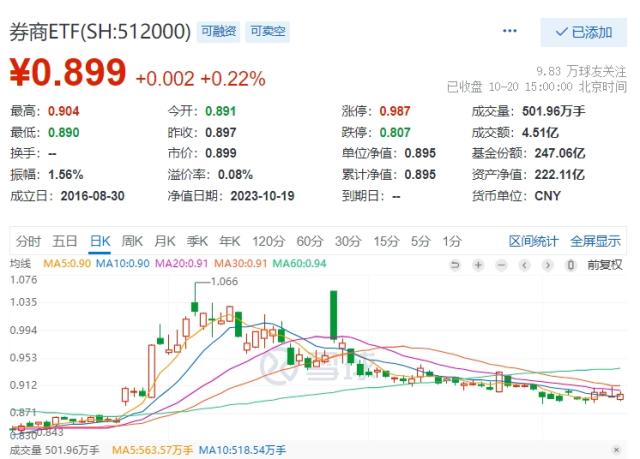Image resolution: width=640 pixels, height=459 pixels.
Task: Open 区间统计 range statistics
Action: [x=533, y=241]
